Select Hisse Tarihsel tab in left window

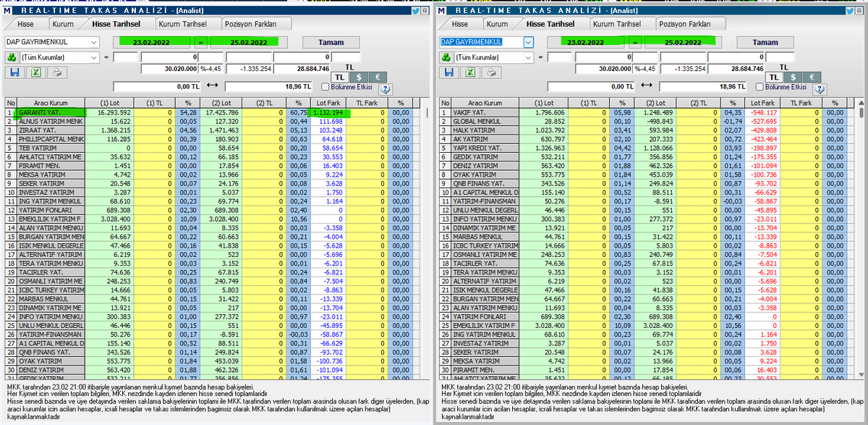point(118,24)
